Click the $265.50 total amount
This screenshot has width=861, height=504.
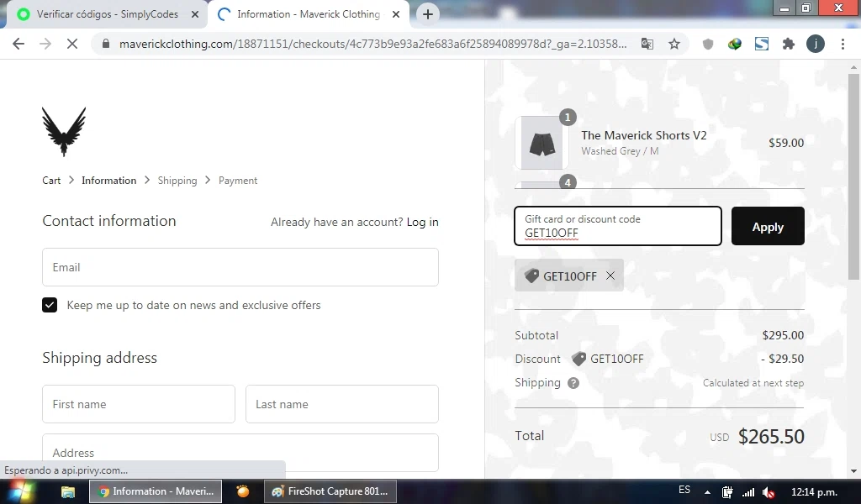pos(771,437)
